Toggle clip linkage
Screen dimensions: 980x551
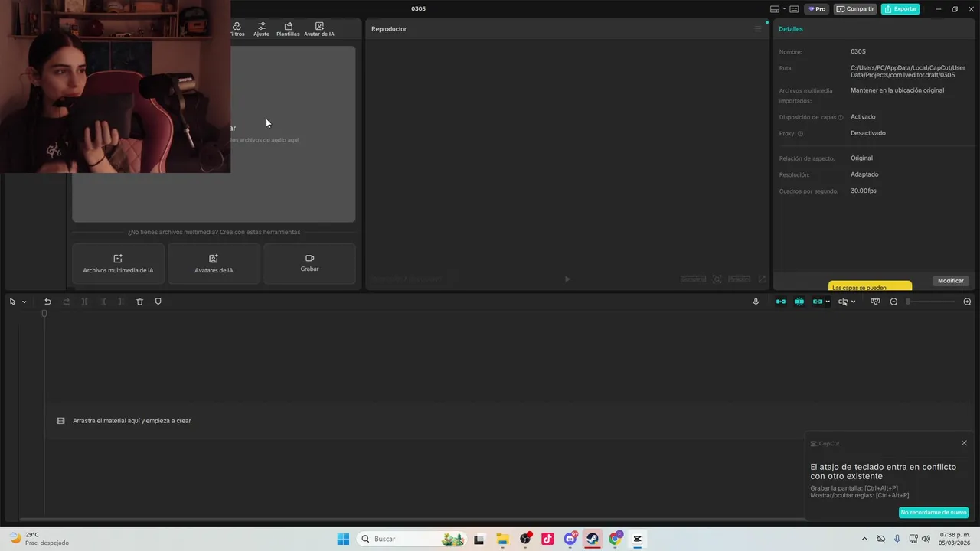pos(817,302)
